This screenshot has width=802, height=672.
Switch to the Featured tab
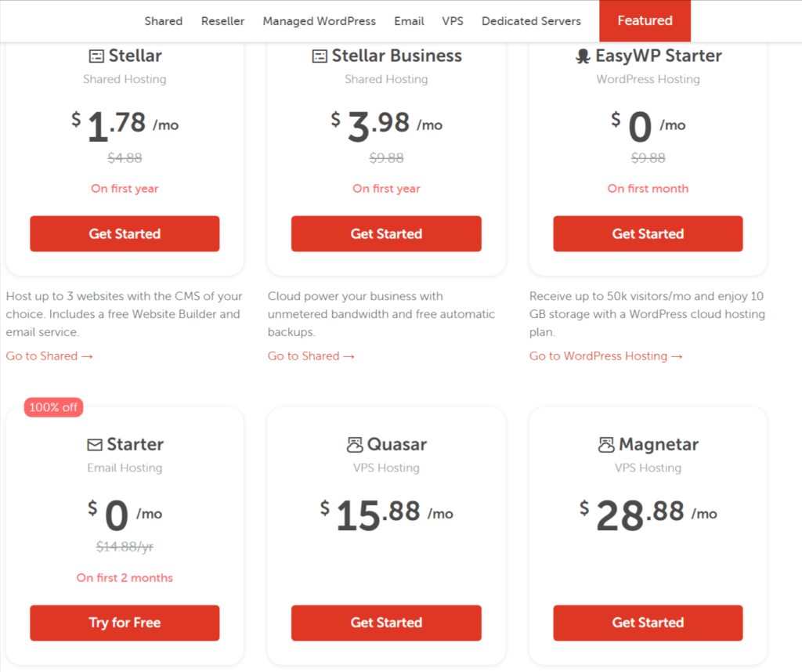pos(645,21)
